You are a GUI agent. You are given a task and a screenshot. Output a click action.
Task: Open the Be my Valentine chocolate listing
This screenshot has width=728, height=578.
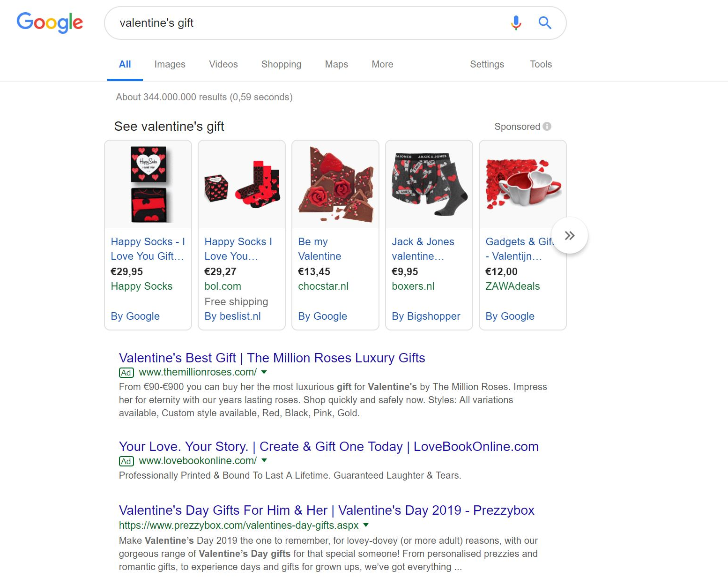(x=319, y=249)
